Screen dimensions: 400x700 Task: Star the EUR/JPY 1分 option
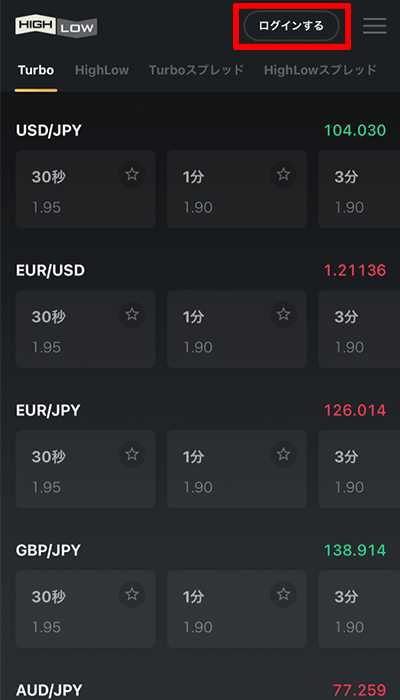(283, 454)
